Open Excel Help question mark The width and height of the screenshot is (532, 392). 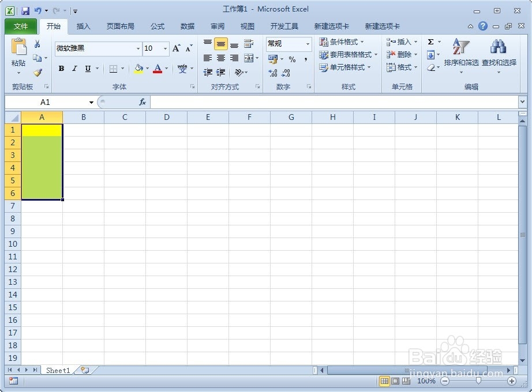483,26
